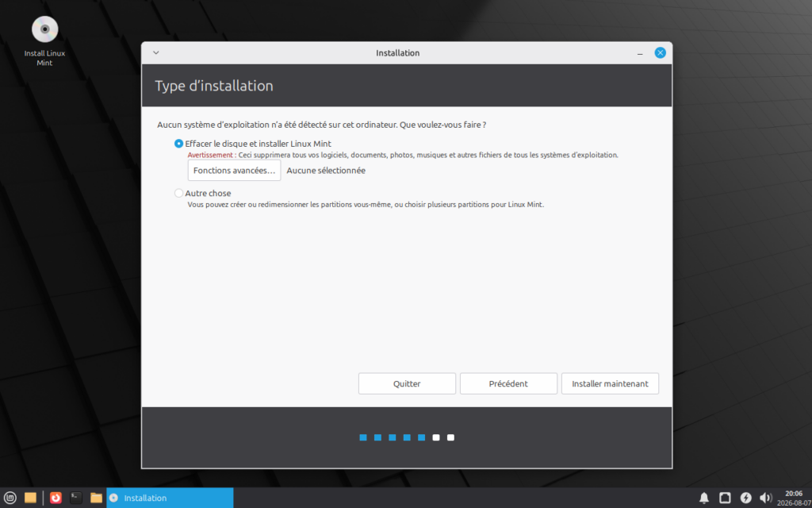Click the removable drives tray icon
The height and width of the screenshot is (508, 812).
coord(725,498)
